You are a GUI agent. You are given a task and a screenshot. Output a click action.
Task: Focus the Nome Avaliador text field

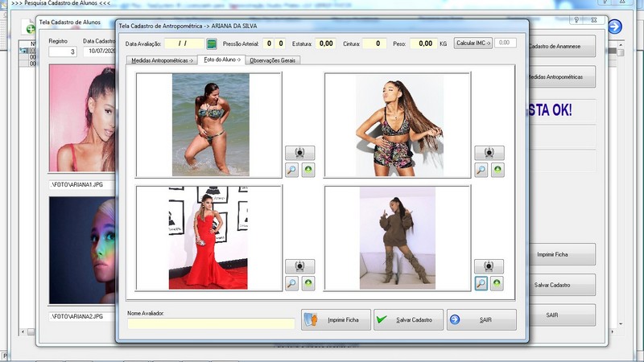(211, 323)
